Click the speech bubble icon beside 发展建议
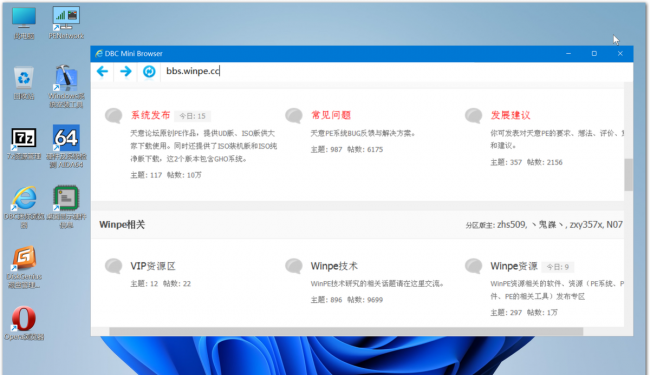This screenshot has width=650, height=375. 473,116
